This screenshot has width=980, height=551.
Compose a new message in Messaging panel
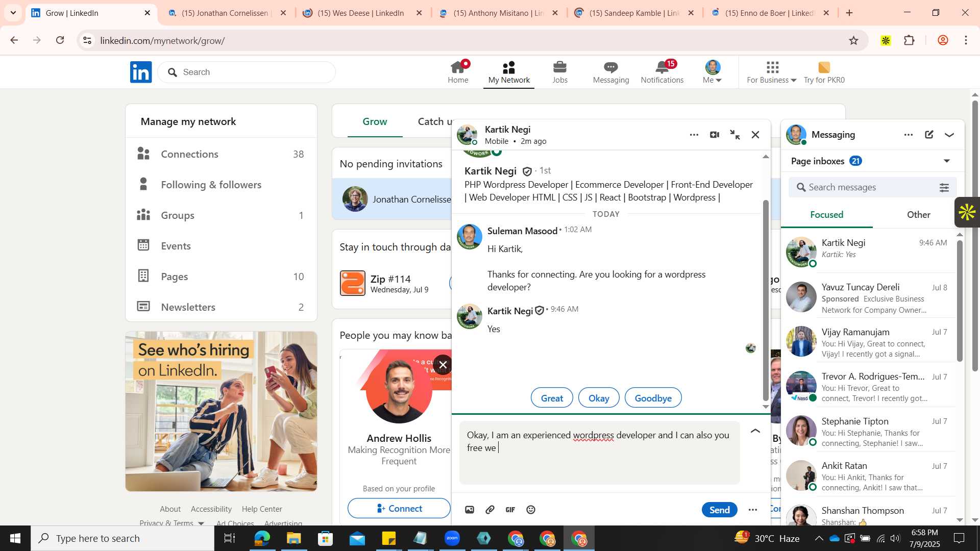[929, 135]
